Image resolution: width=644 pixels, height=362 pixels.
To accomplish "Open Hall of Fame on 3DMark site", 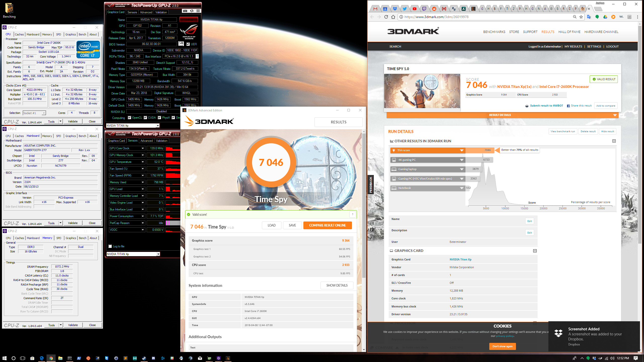I will 569,32.
